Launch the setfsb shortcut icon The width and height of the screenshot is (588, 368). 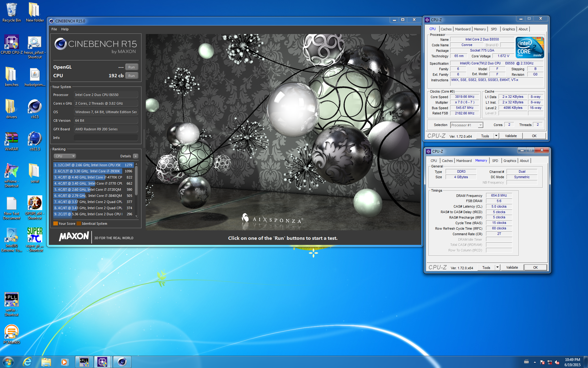pyautogui.click(x=12, y=305)
